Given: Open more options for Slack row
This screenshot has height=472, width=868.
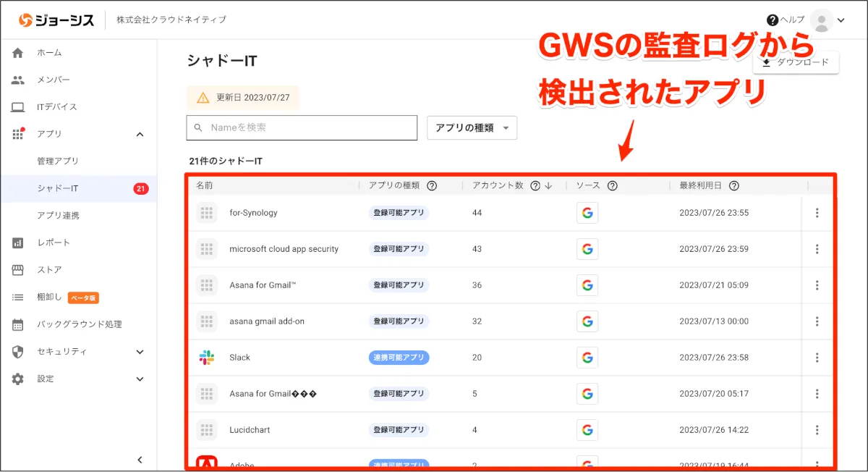Looking at the screenshot, I should [x=817, y=358].
